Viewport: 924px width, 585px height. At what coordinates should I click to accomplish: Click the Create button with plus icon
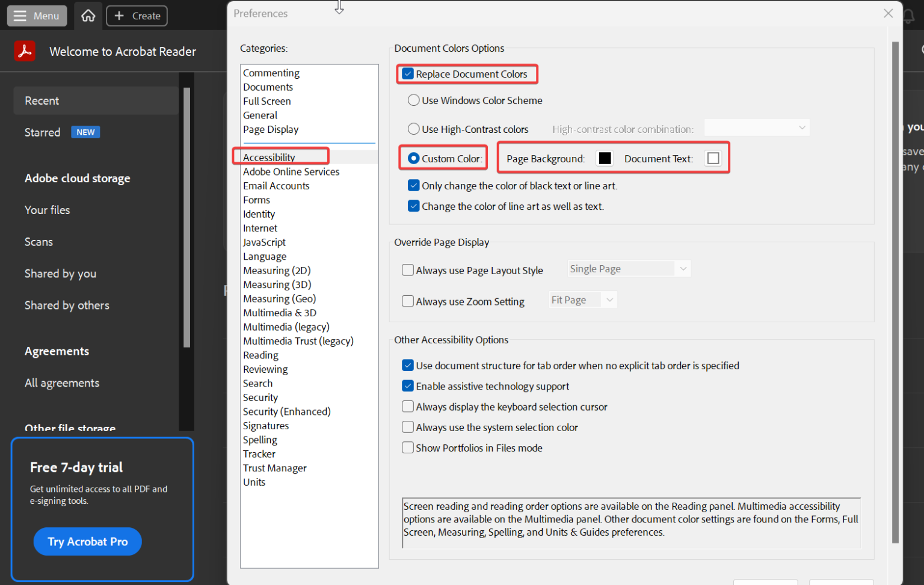137,16
